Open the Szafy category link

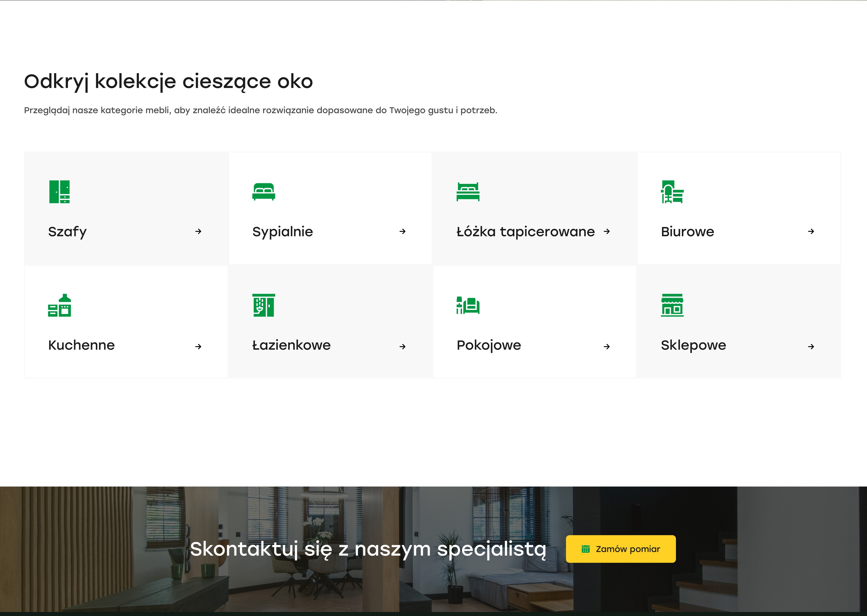point(68,231)
